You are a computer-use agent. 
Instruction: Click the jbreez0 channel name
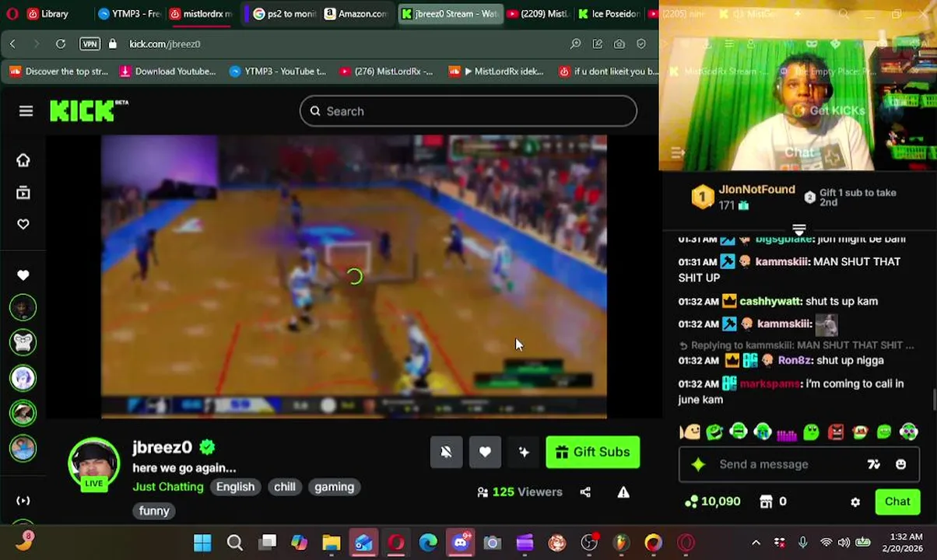point(162,447)
